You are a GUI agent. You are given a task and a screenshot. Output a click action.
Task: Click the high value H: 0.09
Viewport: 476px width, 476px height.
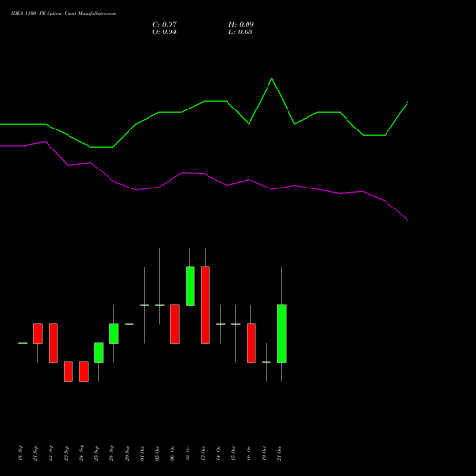(241, 25)
